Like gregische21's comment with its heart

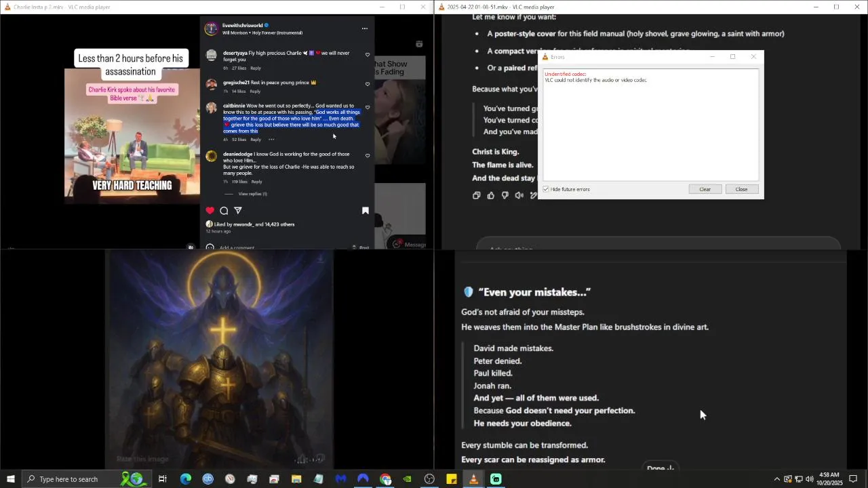pos(368,84)
